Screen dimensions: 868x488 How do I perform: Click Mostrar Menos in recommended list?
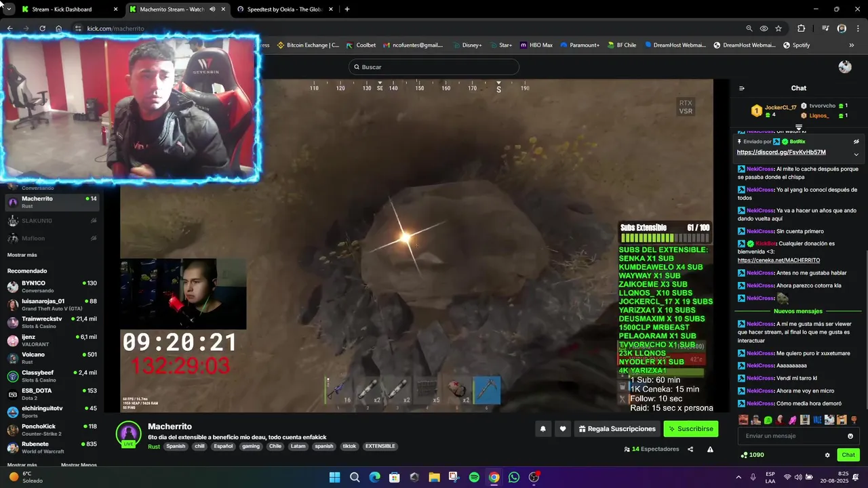pyautogui.click(x=79, y=465)
